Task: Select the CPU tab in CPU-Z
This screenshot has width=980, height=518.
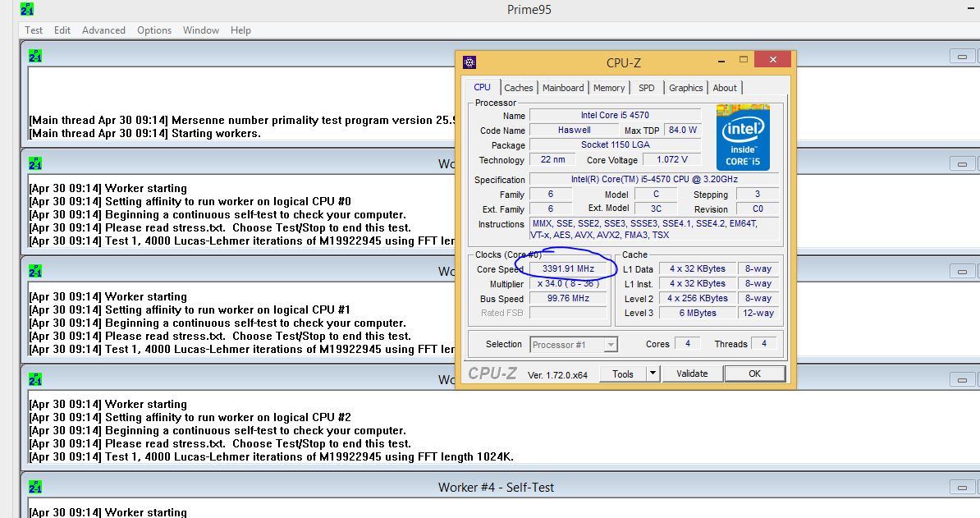Action: coord(483,88)
